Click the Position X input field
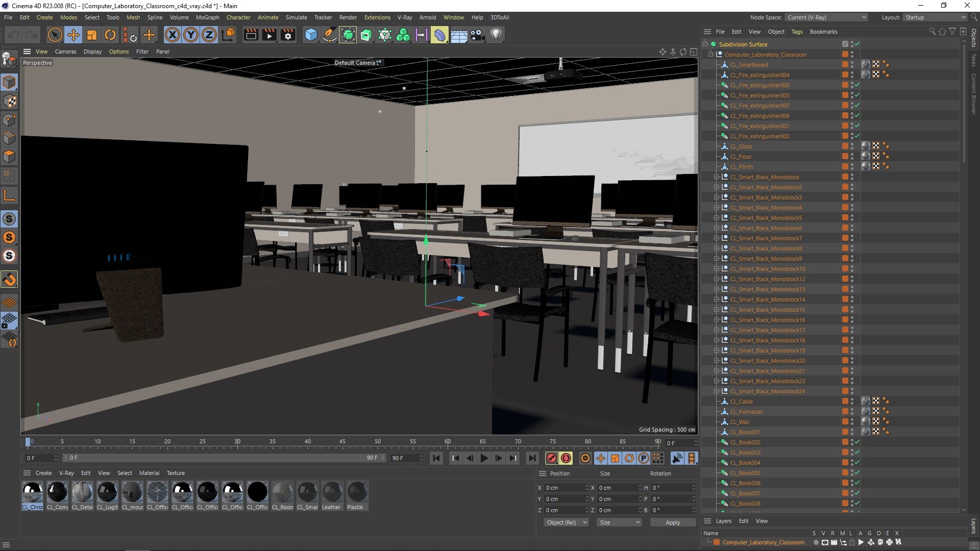 (x=566, y=488)
